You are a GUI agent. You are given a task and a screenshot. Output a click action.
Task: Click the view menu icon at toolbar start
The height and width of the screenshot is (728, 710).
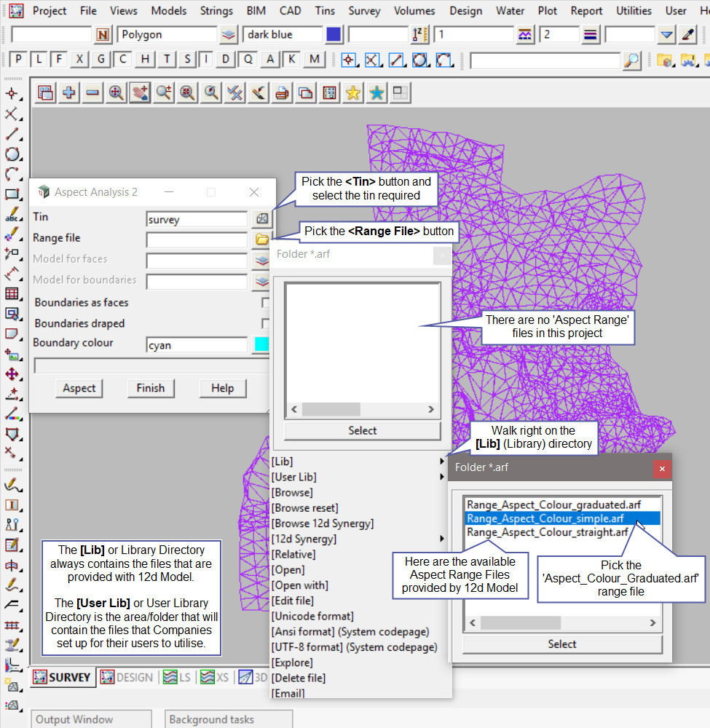pos(45,93)
